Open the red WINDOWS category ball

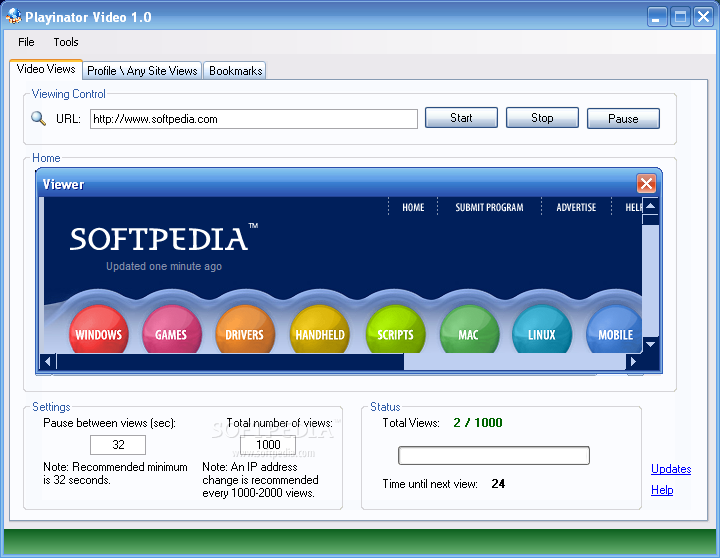click(99, 330)
